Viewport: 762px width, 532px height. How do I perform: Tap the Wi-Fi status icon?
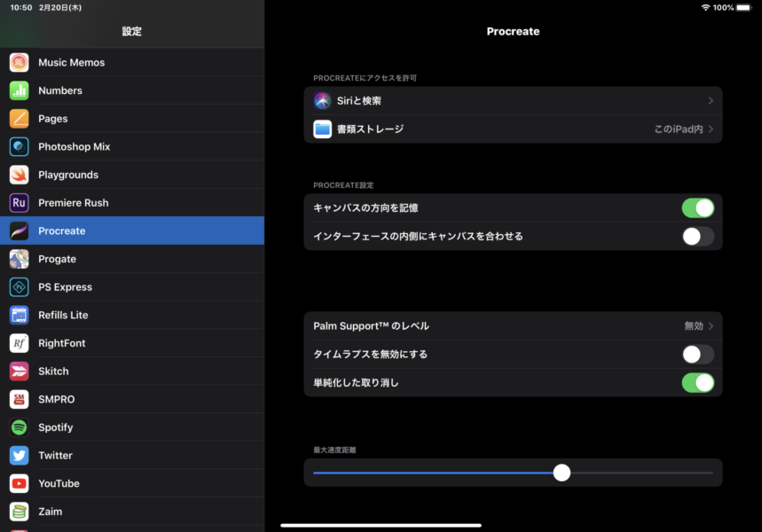(x=705, y=8)
